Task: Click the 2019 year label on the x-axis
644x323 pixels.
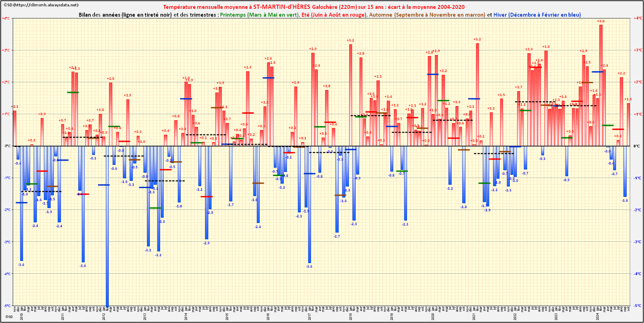Action: coord(392,317)
